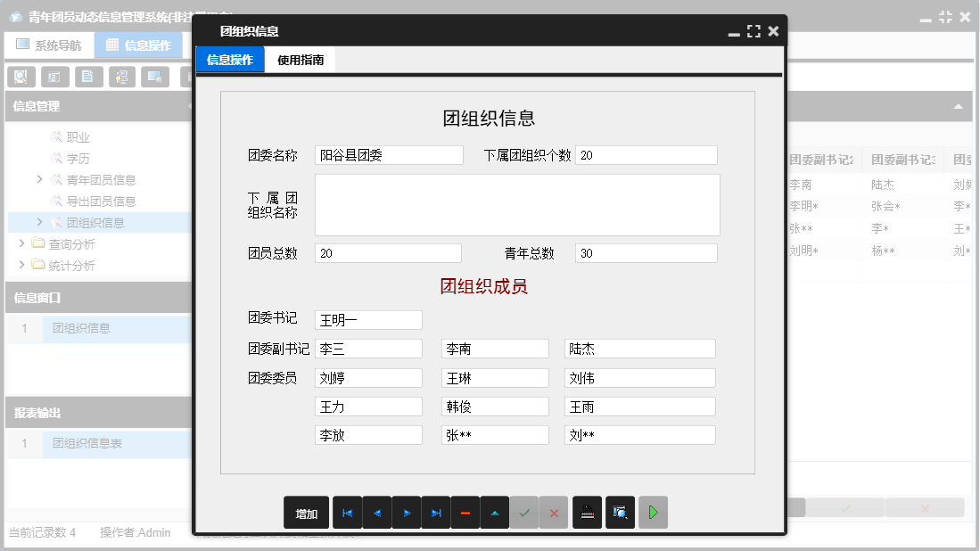Select the first record navigation icon
This screenshot has width=980, height=551.
(348, 513)
